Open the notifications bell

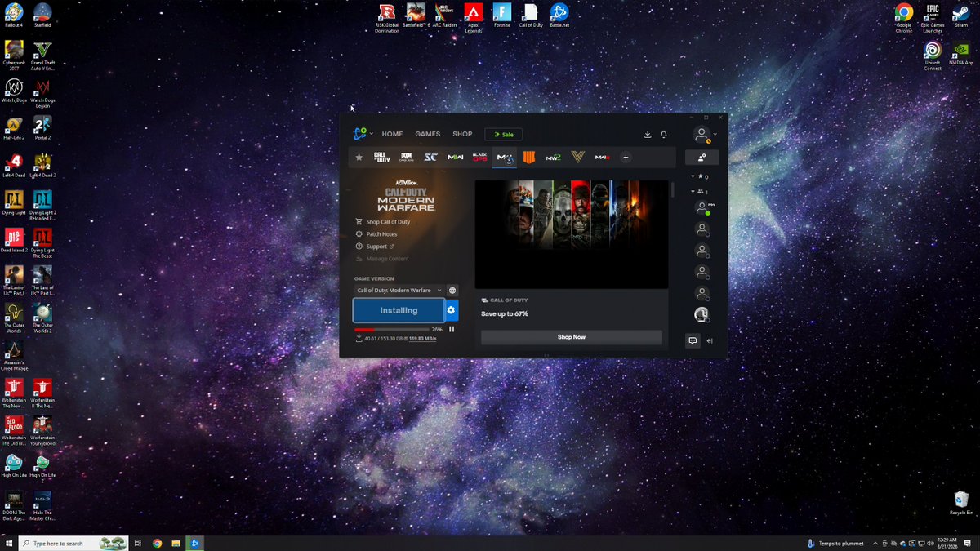[x=664, y=134]
